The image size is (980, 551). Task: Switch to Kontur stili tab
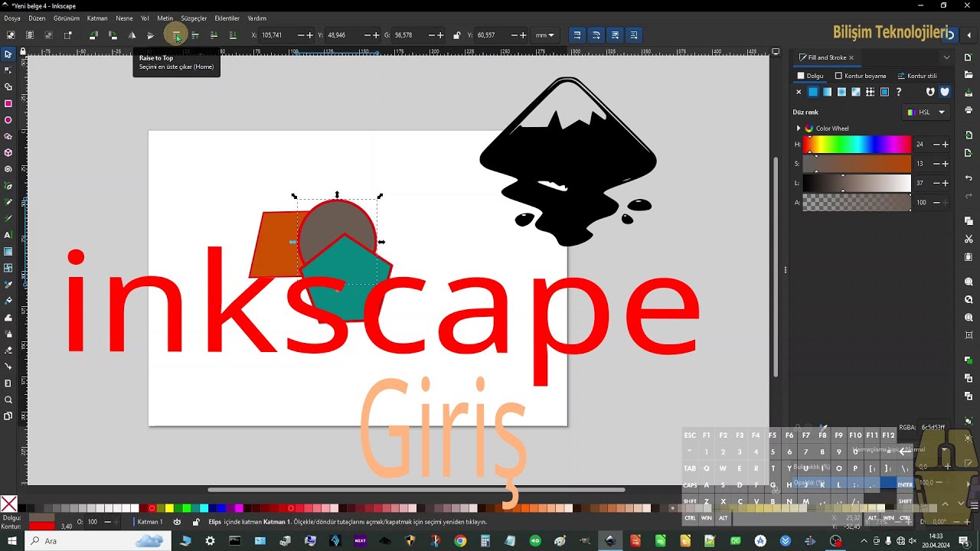(x=917, y=76)
